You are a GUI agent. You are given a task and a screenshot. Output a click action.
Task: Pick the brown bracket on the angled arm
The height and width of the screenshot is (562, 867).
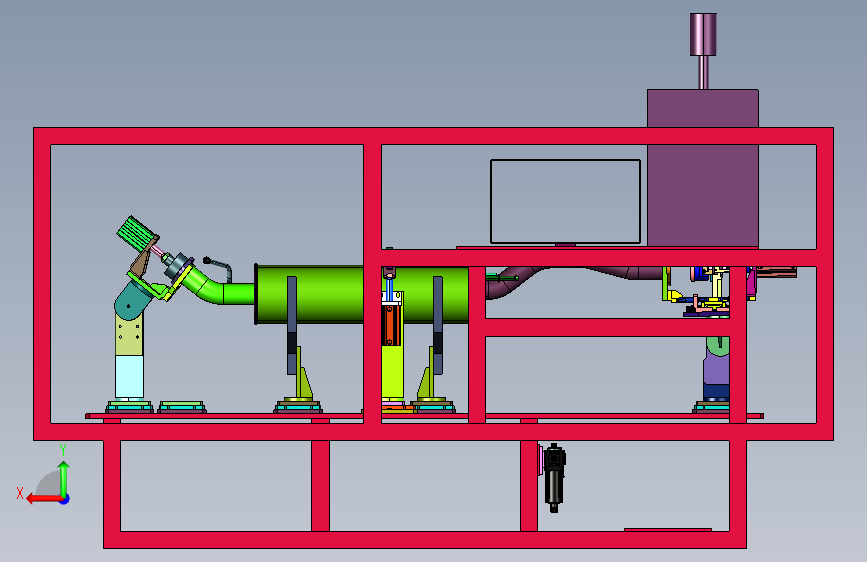[x=142, y=260]
